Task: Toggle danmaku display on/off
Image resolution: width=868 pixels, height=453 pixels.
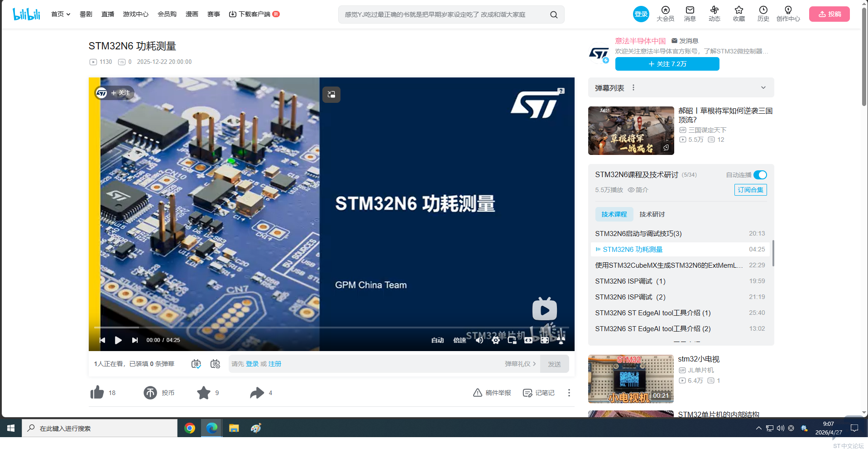Action: (x=196, y=364)
